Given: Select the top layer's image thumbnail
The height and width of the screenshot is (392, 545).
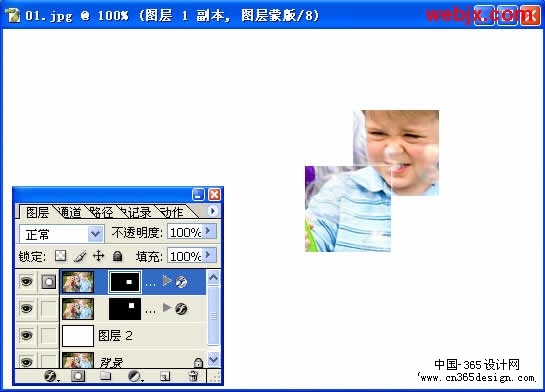Looking at the screenshot, I should coord(78,282).
